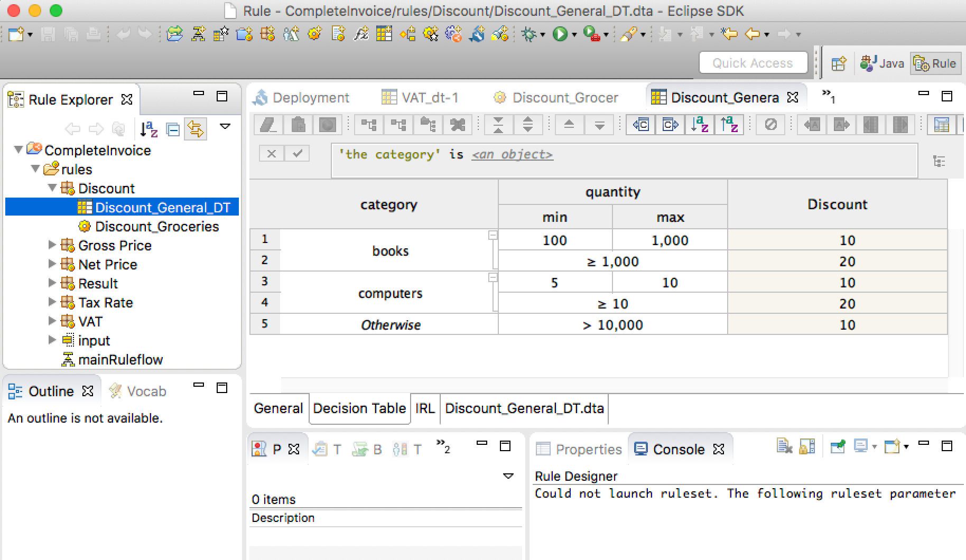966x560 pixels.
Task: Expand the Gross Price package
Action: [52, 245]
